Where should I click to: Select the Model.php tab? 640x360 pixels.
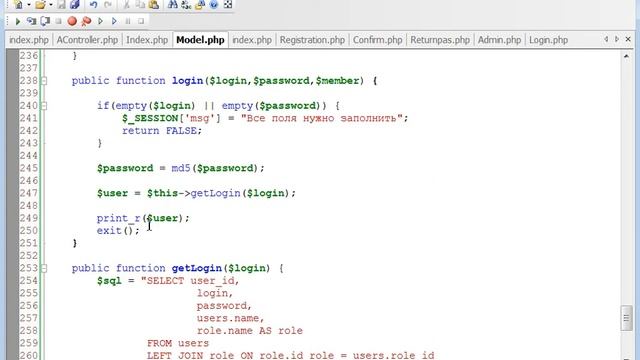click(200, 40)
